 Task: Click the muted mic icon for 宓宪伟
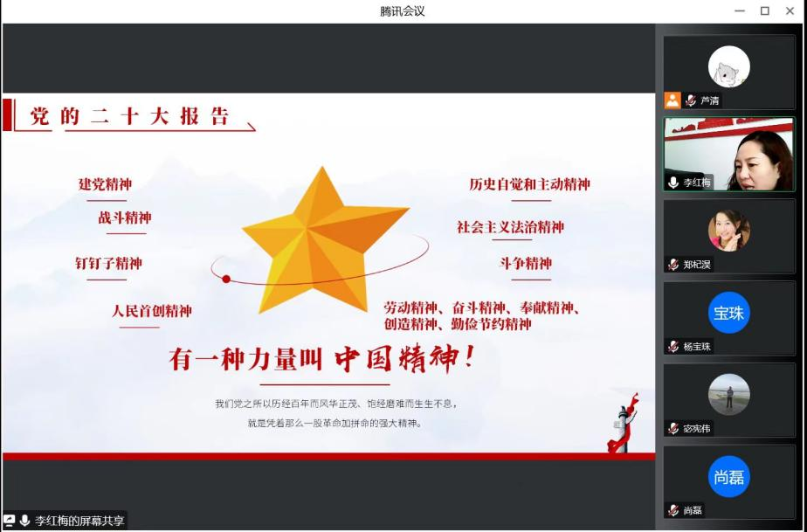pos(673,428)
